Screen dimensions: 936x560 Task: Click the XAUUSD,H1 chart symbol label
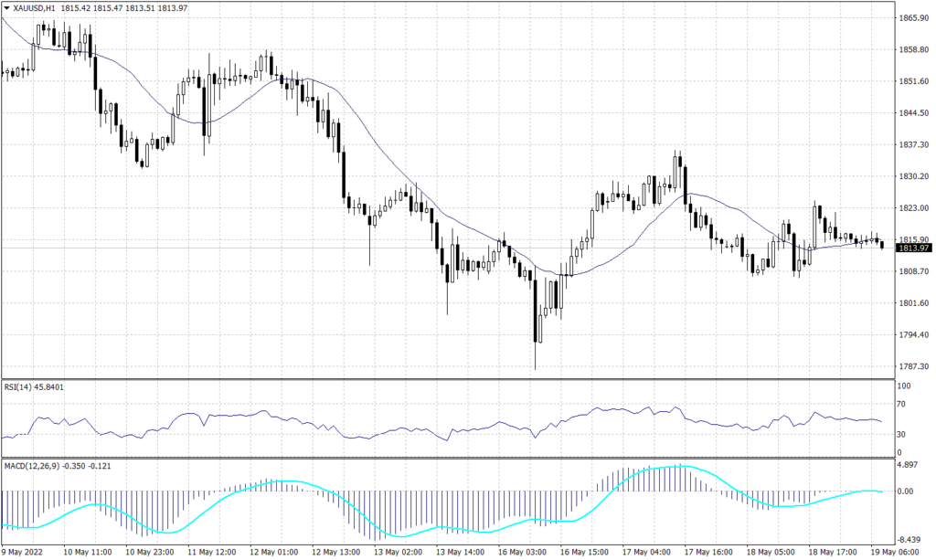click(33, 7)
